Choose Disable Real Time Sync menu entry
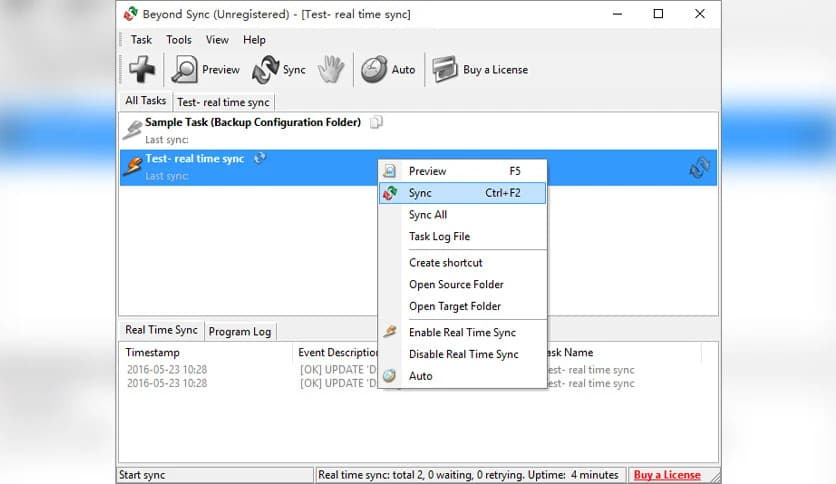The image size is (836, 484). tap(463, 354)
